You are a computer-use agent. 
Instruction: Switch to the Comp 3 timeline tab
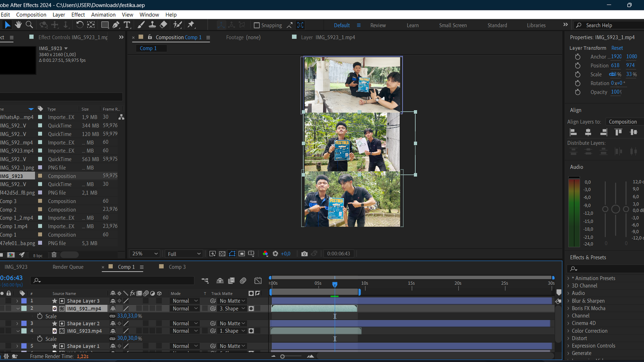pos(177,267)
